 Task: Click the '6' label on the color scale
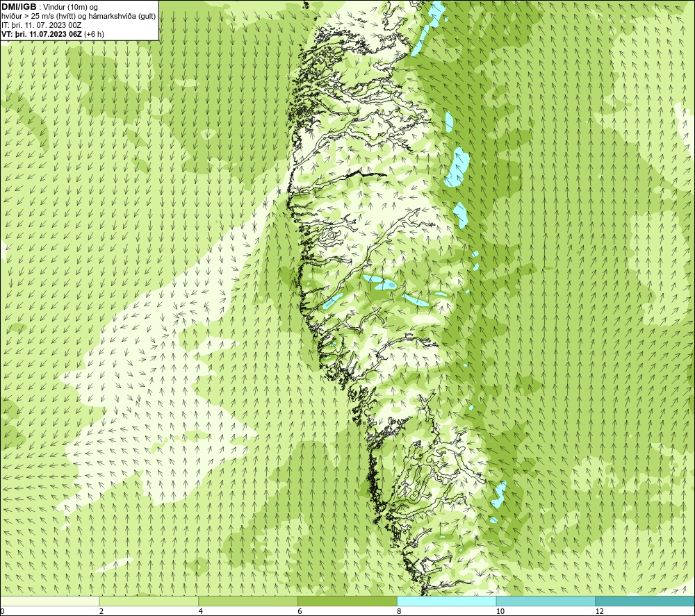click(x=300, y=611)
